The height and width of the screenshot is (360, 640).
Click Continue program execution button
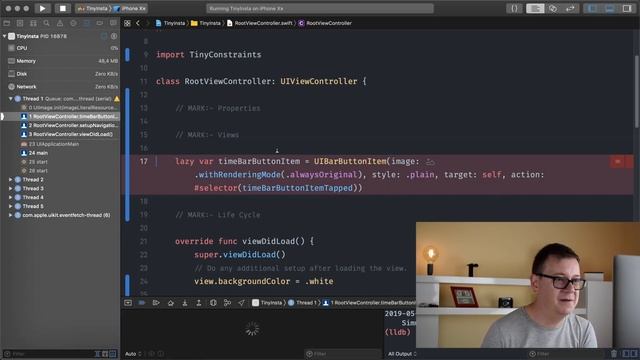tap(156, 303)
